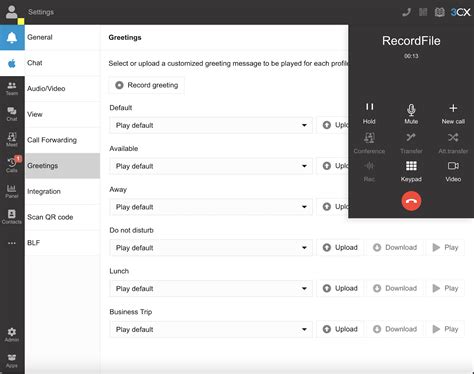
Task: Enable Video in the call panel
Action: [453, 171]
